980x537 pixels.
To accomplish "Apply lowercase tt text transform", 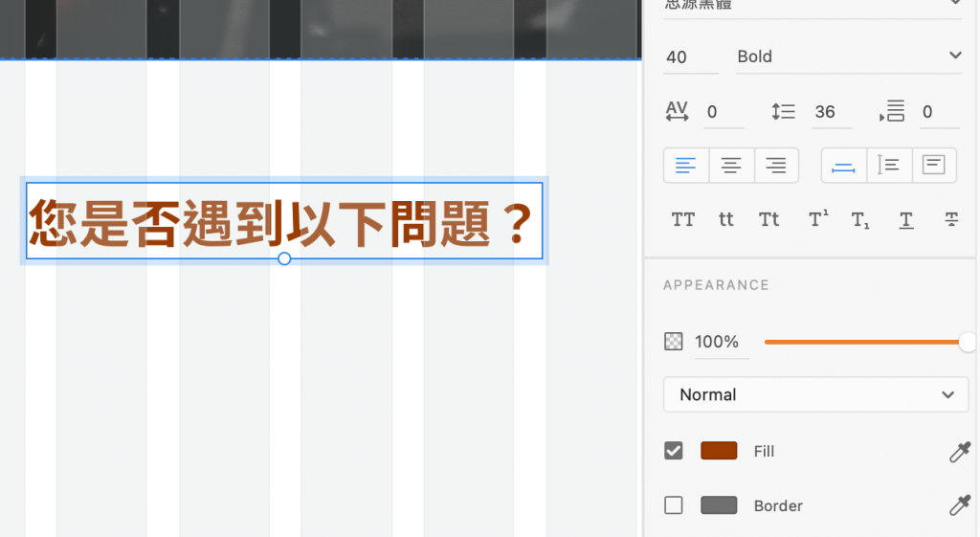I will (x=725, y=219).
